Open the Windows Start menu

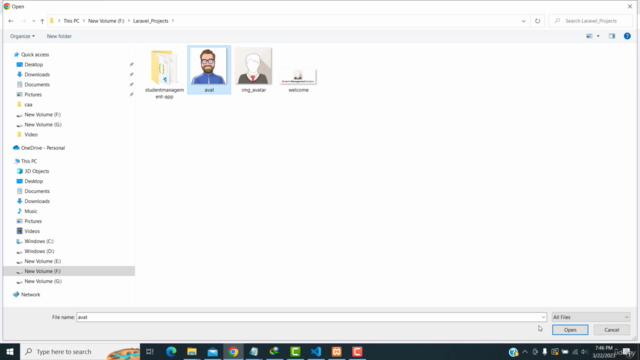click(10, 351)
